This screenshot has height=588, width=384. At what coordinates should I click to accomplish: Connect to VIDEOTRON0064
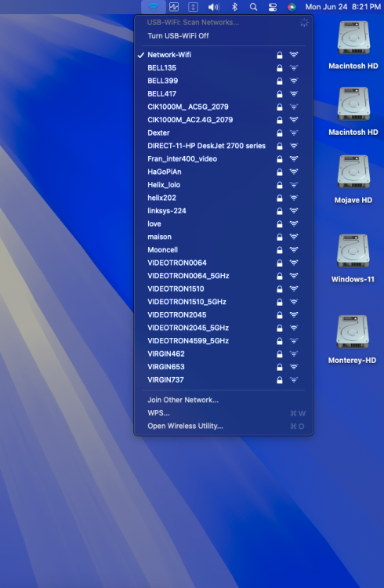pyautogui.click(x=223, y=263)
